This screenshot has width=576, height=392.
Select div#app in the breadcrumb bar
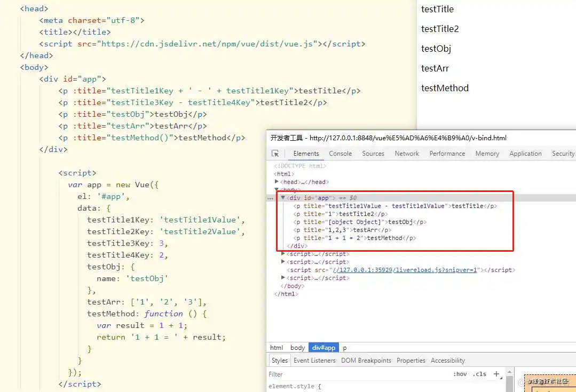(323, 347)
